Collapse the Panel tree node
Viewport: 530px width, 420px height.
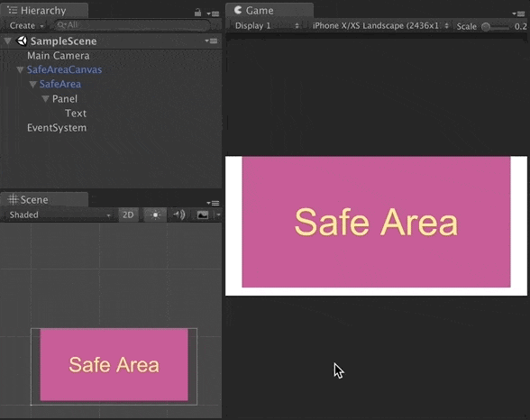point(45,99)
